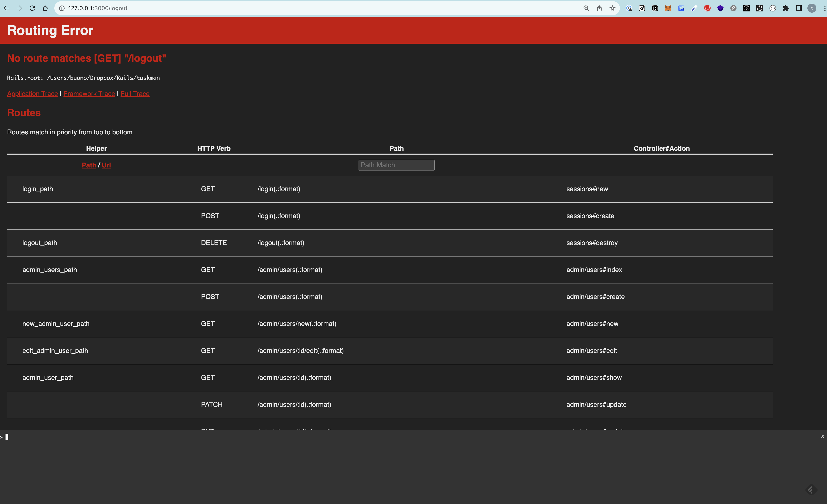Viewport: 827px width, 504px height.
Task: Switch route helpers to Url
Action: click(x=106, y=165)
